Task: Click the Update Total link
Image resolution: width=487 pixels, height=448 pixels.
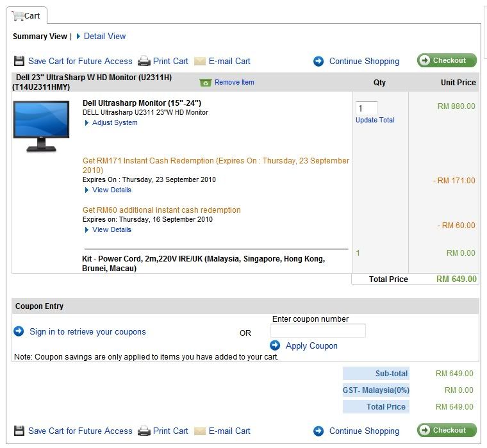Action: click(x=375, y=120)
